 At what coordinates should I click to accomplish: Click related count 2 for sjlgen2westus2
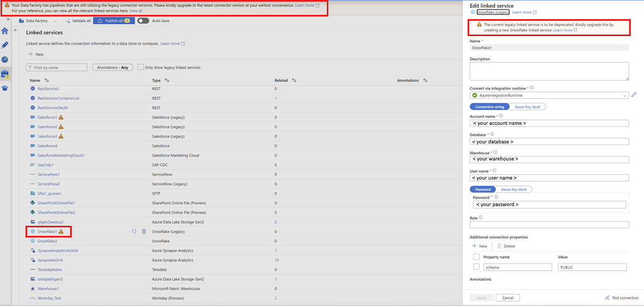point(276,222)
